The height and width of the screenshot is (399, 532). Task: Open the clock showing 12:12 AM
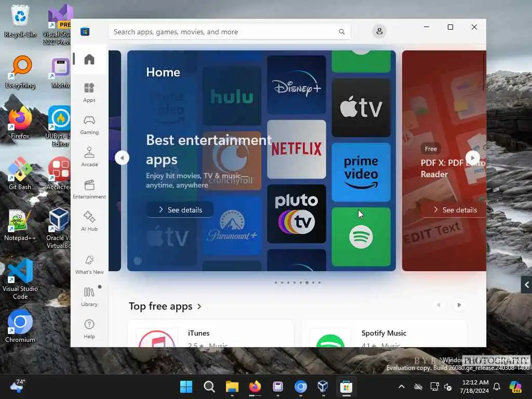(x=474, y=387)
